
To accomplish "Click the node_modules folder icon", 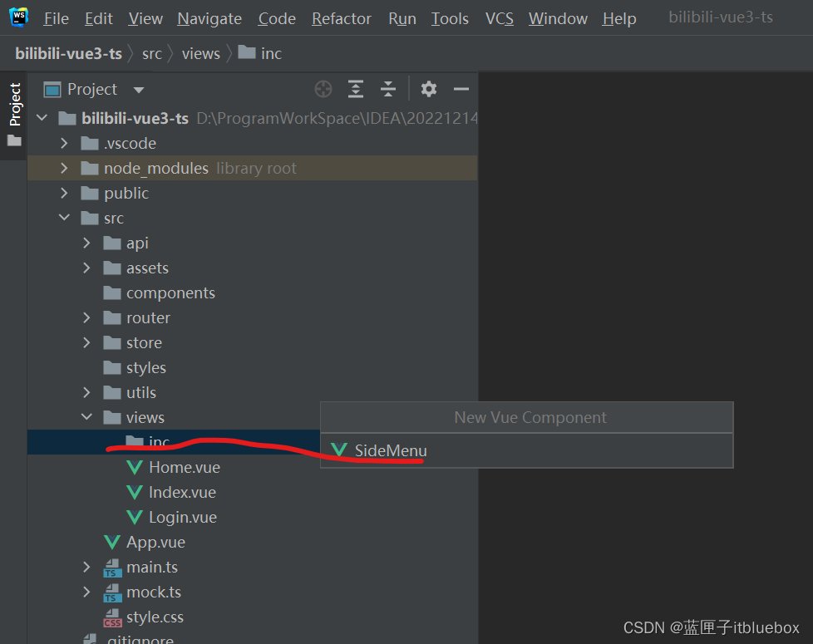I will (x=90, y=168).
